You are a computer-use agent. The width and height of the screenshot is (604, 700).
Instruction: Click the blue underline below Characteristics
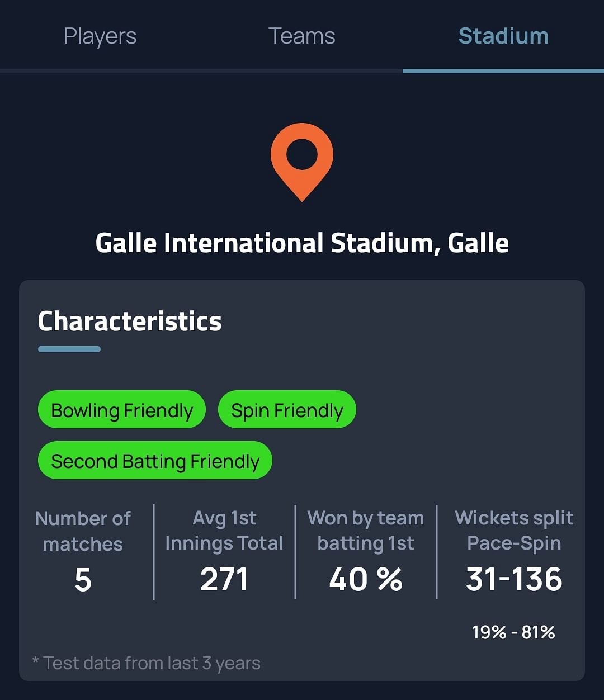tap(69, 349)
